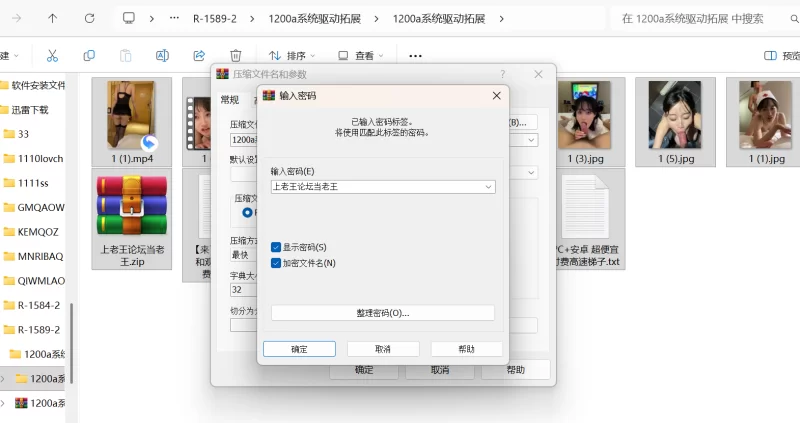
Task: Click the WinRAR icon in 压缩文件名和参数 title bar
Action: [x=222, y=74]
